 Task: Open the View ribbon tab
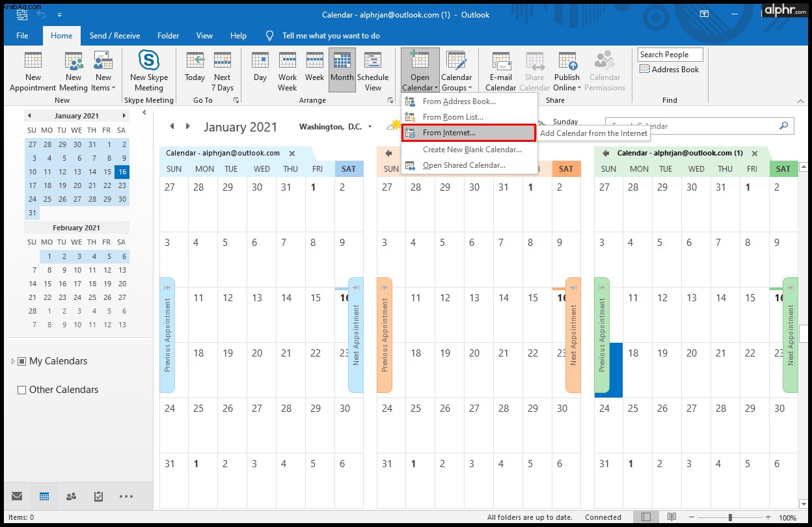(x=204, y=36)
